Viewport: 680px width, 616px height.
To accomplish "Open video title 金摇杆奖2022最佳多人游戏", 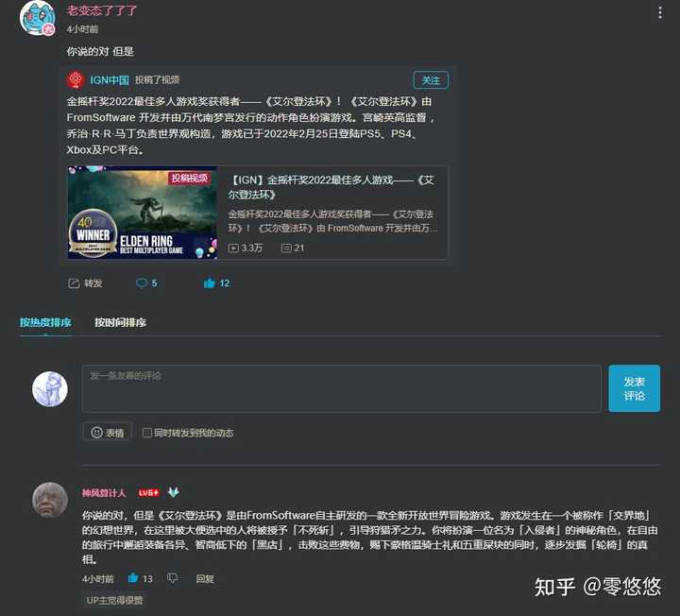I will click(x=331, y=187).
